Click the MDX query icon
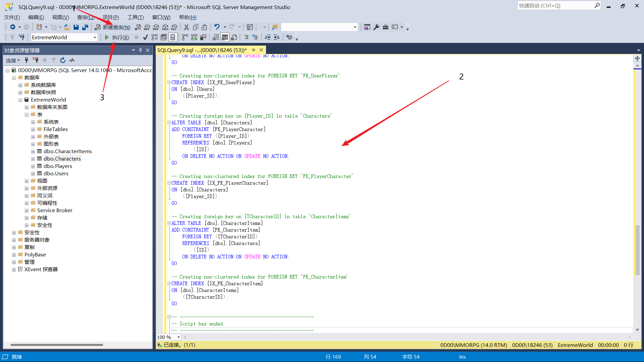The image size is (644, 362). point(147,27)
